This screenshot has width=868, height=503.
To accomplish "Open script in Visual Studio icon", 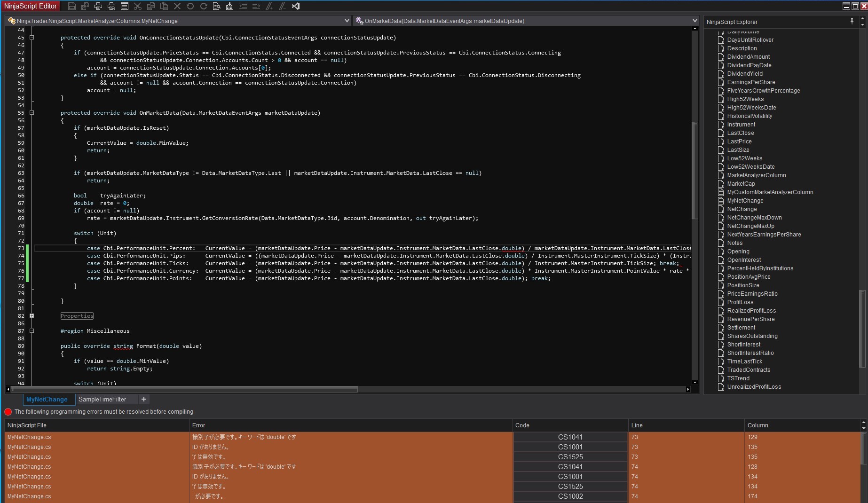I will click(296, 6).
